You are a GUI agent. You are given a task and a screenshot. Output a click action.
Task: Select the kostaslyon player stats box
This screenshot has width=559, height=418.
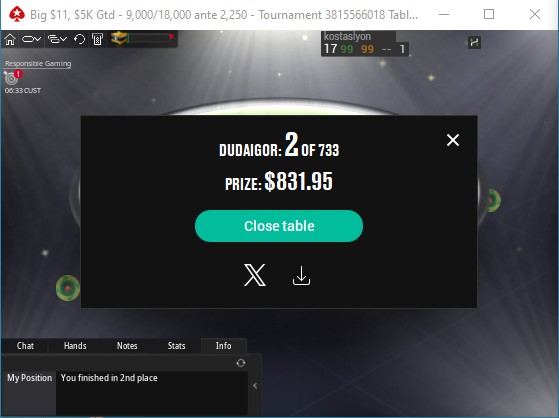365,44
